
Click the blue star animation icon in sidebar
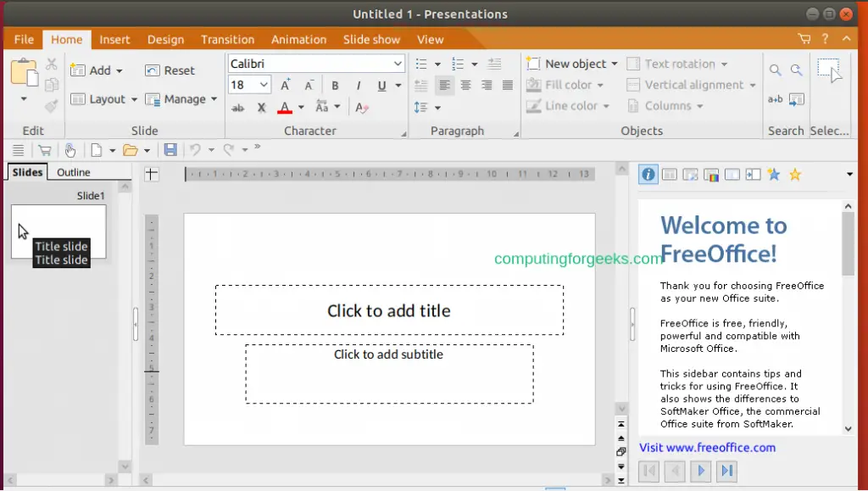pos(774,175)
